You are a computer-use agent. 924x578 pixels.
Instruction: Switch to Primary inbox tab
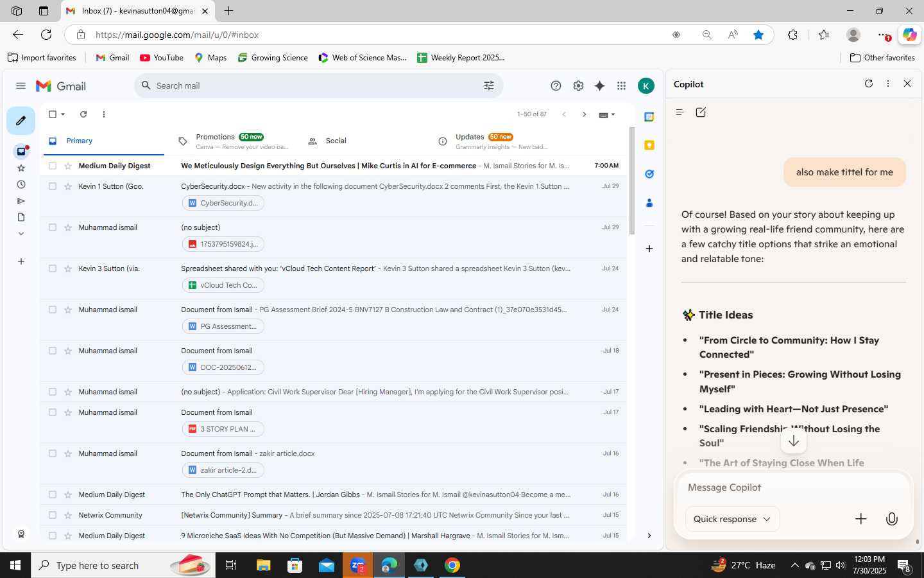click(104, 141)
